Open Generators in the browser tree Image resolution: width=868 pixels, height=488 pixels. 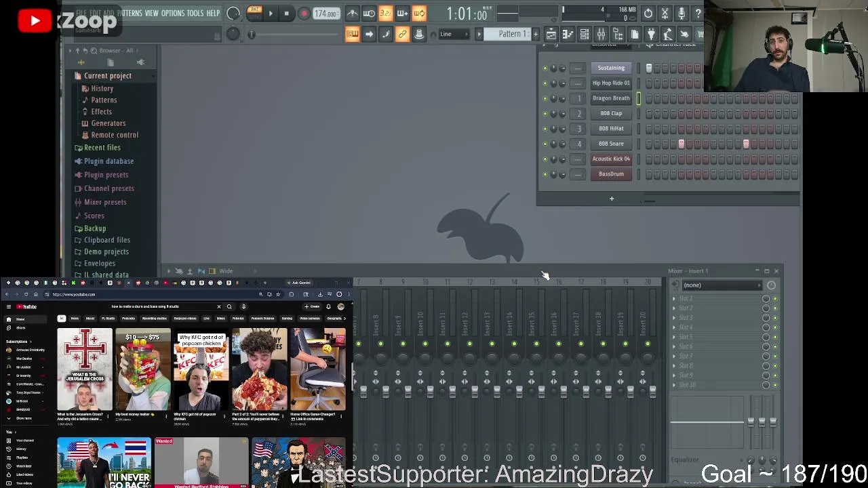pos(108,123)
